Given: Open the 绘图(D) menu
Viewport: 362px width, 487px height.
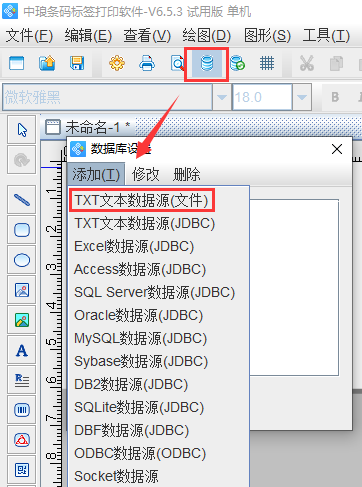Looking at the screenshot, I should (x=207, y=35).
